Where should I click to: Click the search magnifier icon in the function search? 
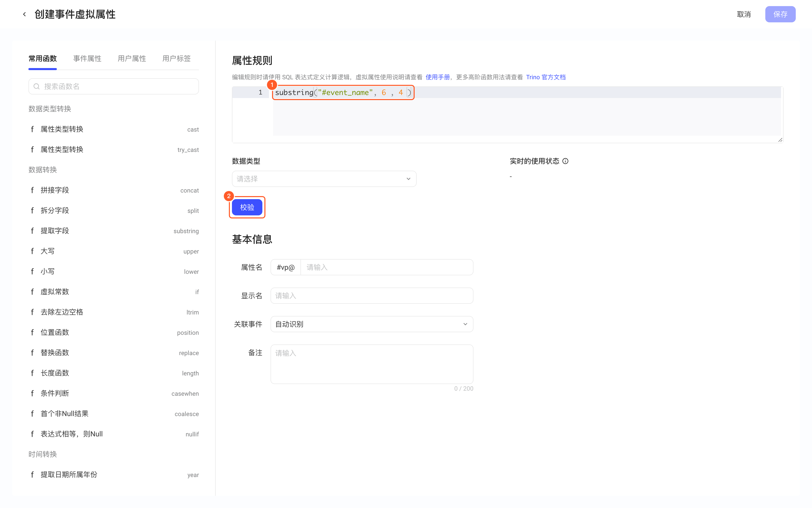[37, 86]
